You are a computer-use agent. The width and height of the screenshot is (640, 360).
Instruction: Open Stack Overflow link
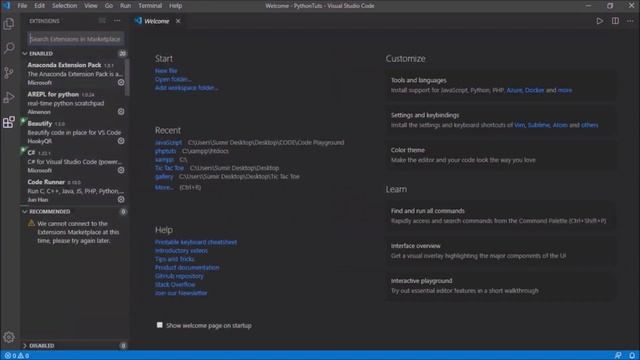click(x=175, y=284)
